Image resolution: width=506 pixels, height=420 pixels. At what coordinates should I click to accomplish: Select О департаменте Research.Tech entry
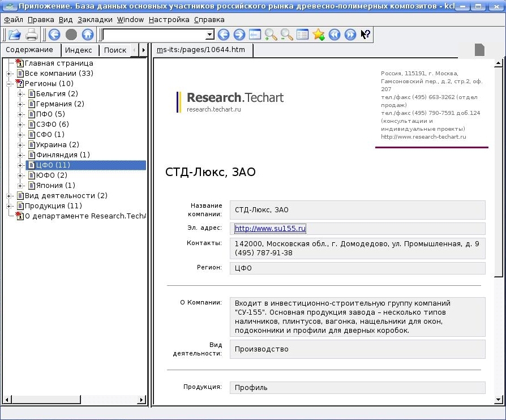tap(85, 216)
